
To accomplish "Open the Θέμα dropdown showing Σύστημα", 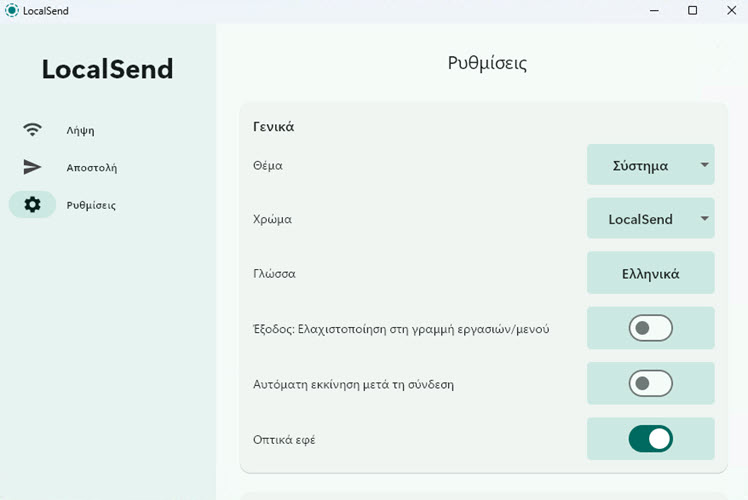I will [651, 165].
